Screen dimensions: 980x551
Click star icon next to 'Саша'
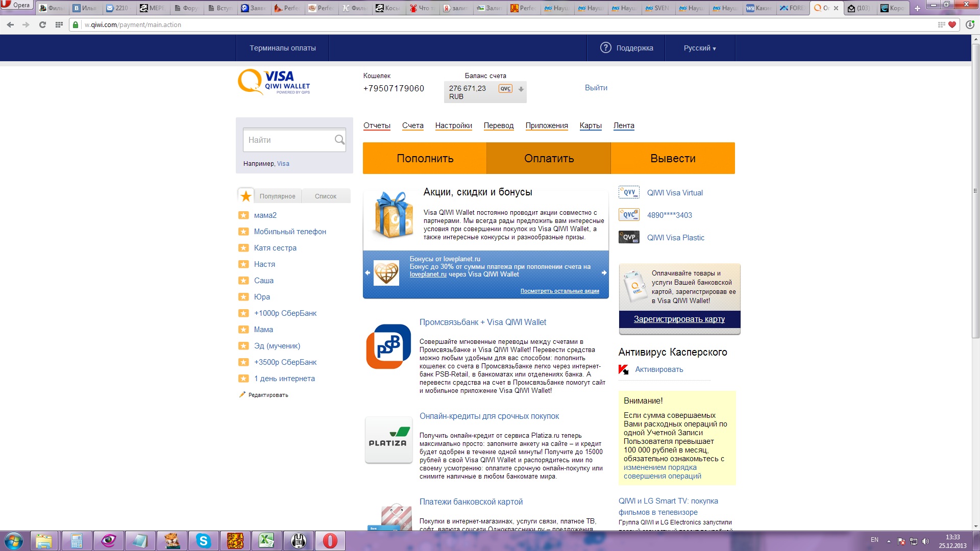[x=243, y=281]
